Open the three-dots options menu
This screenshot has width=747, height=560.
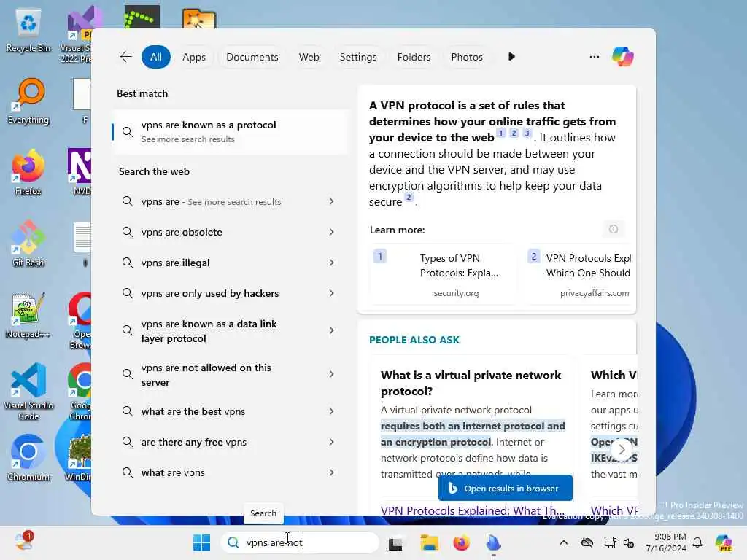pyautogui.click(x=594, y=57)
